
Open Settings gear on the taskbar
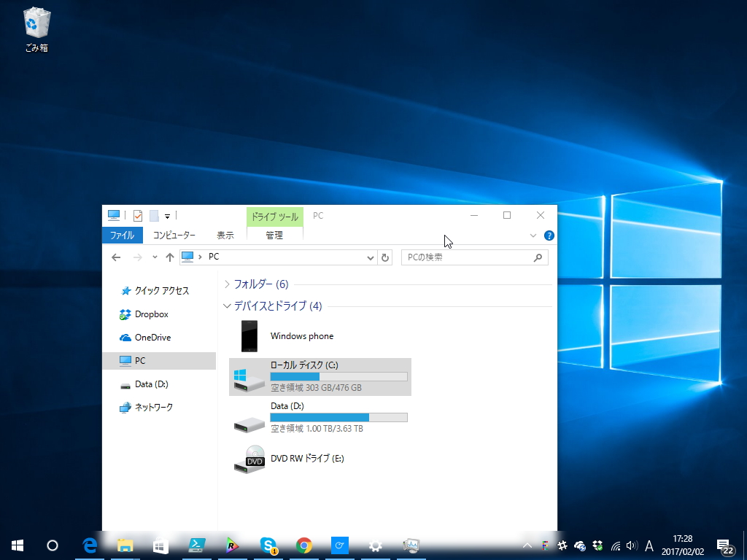tap(376, 545)
